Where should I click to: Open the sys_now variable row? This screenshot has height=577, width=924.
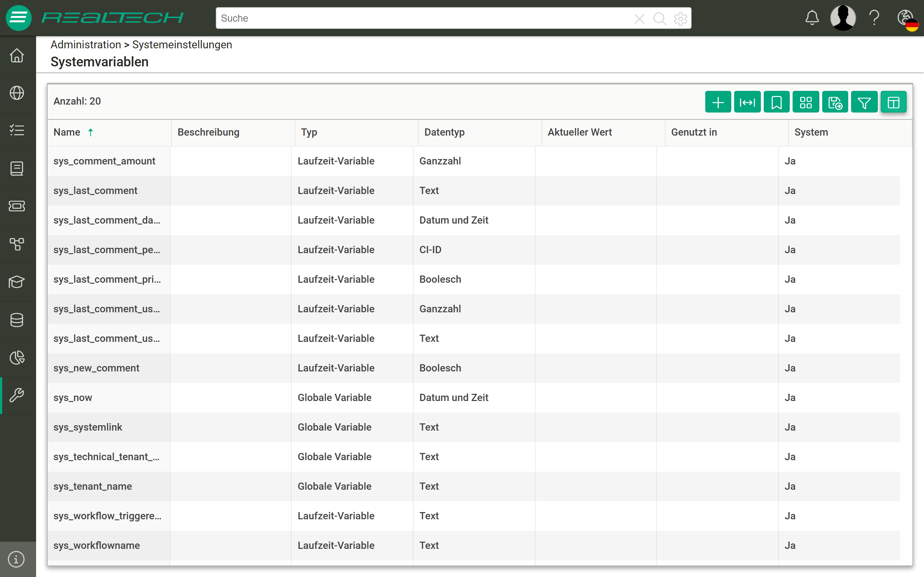point(474,397)
